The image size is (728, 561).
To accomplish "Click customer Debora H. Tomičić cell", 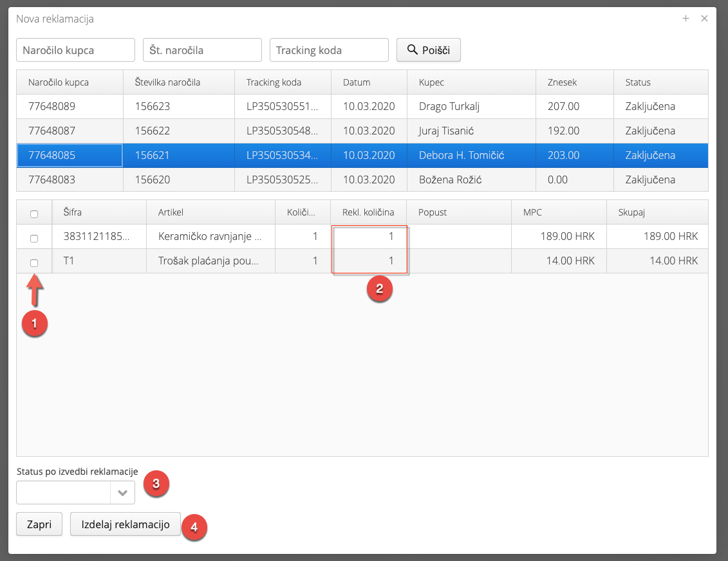I will (471, 156).
